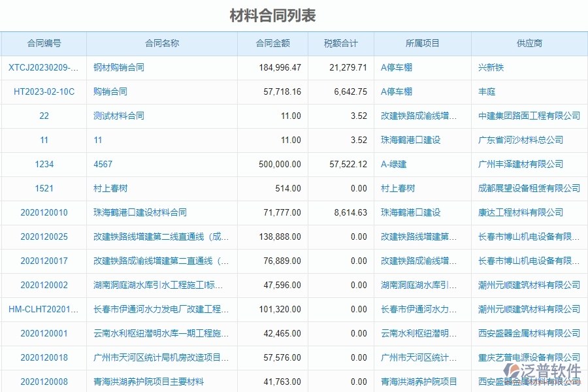
Task: View contract 2020120010 details
Action: (44, 212)
